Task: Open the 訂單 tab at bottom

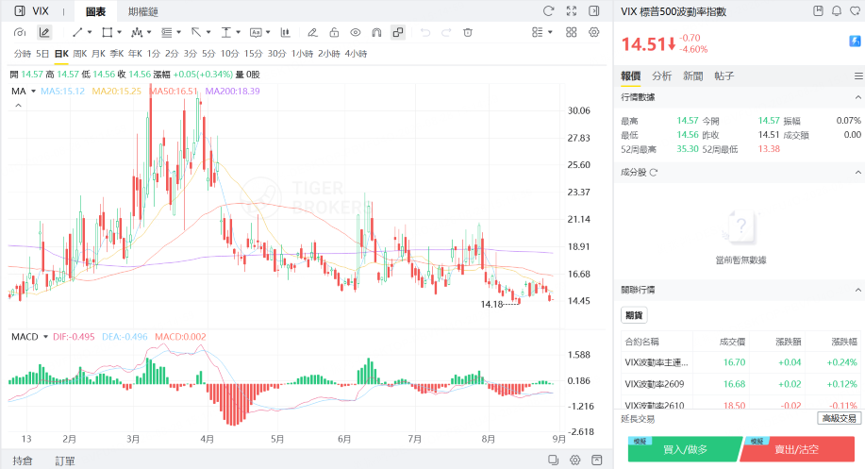Action: pyautogui.click(x=65, y=461)
